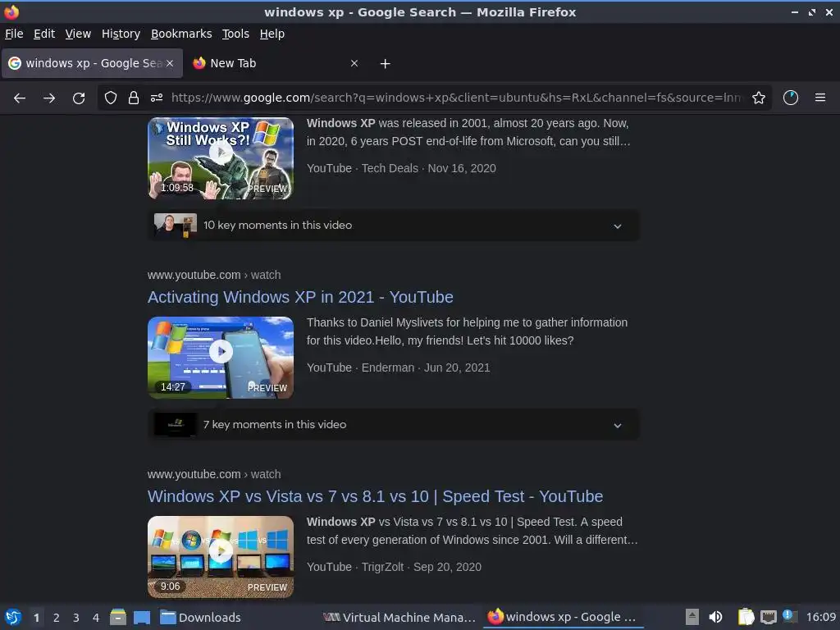Screen dimensions: 840x630
Task: Click the show desktop icon in taskbar
Action: [x=142, y=618]
